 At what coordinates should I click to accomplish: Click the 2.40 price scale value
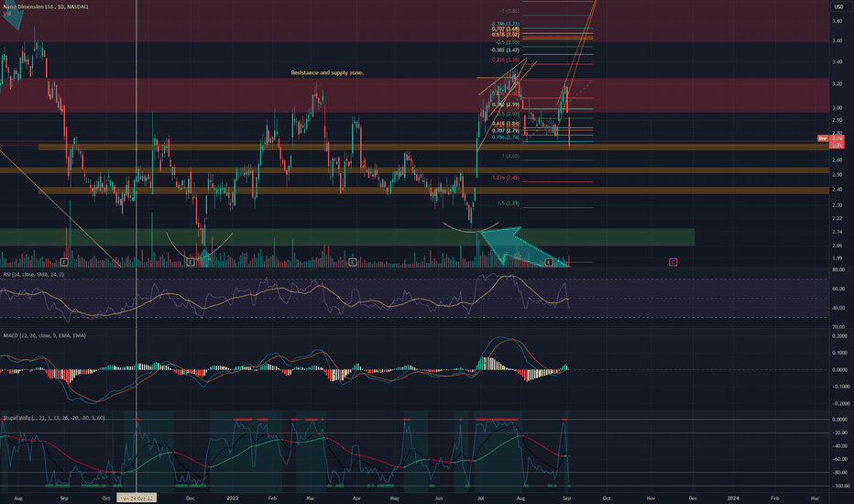coord(838,190)
